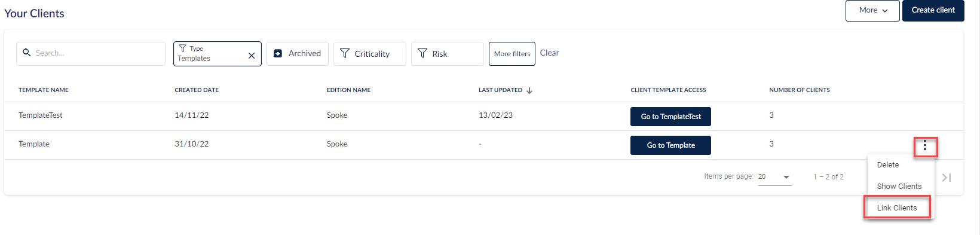
Task: Click the Criticality funnel icon
Action: [345, 53]
